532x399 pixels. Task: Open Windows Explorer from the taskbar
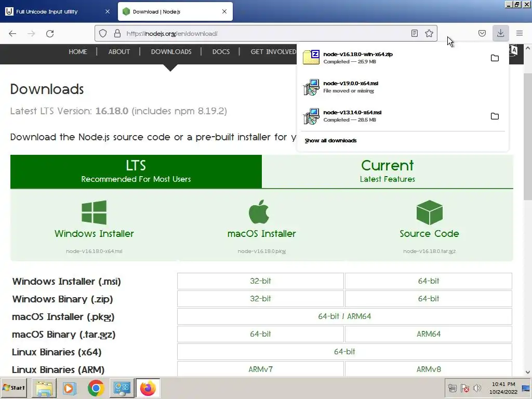tap(44, 388)
